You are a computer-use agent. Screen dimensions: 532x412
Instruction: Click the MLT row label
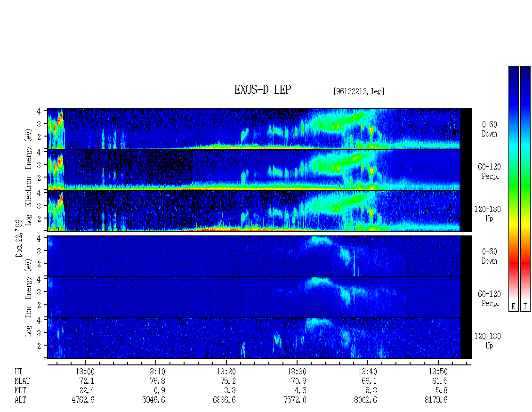click(x=20, y=391)
